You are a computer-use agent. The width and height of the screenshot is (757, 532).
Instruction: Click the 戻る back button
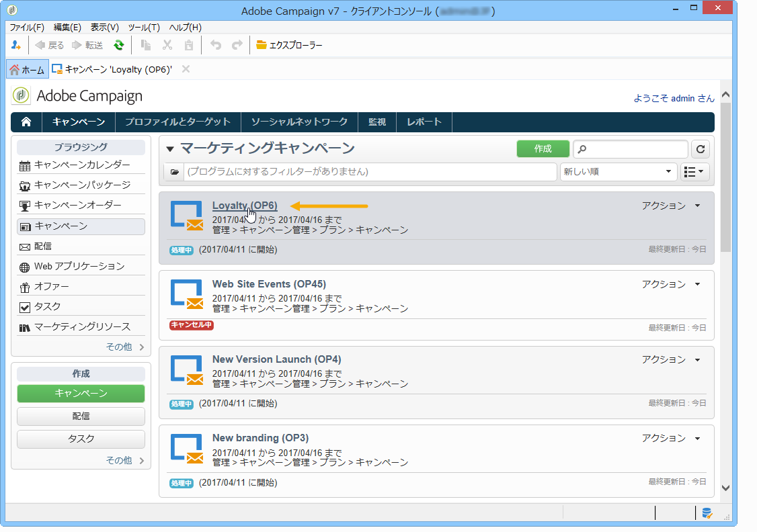(x=50, y=45)
